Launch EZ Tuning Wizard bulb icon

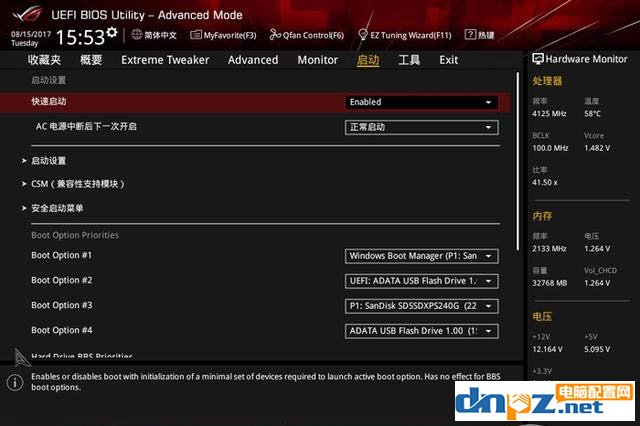[x=362, y=35]
